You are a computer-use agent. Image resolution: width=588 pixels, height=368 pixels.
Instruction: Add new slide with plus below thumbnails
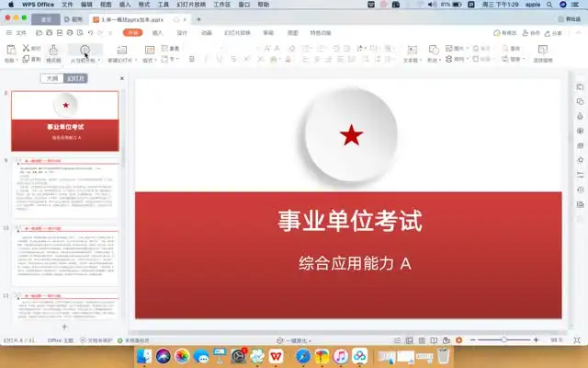click(64, 327)
